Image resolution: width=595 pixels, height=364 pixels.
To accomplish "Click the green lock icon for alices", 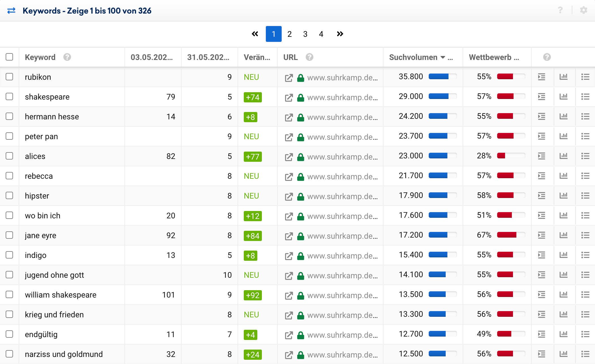I will coord(300,157).
